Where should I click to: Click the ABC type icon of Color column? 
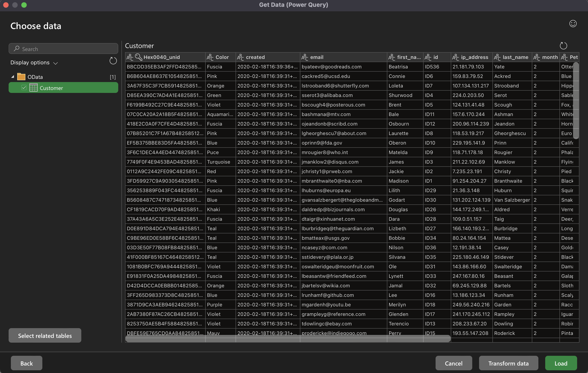pyautogui.click(x=210, y=57)
